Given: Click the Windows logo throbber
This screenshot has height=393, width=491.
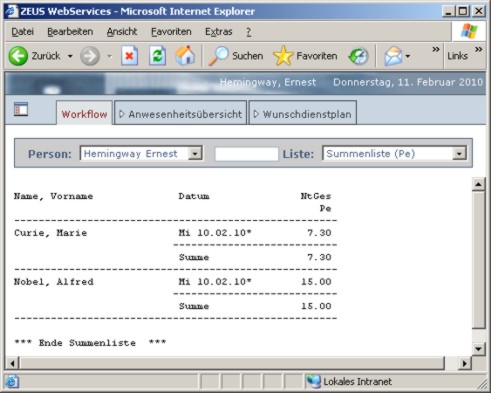Looking at the screenshot, I should click(469, 31).
